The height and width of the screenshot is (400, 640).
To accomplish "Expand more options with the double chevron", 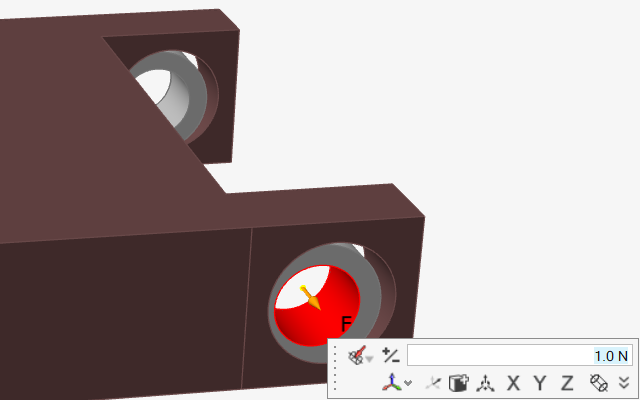I will [624, 382].
